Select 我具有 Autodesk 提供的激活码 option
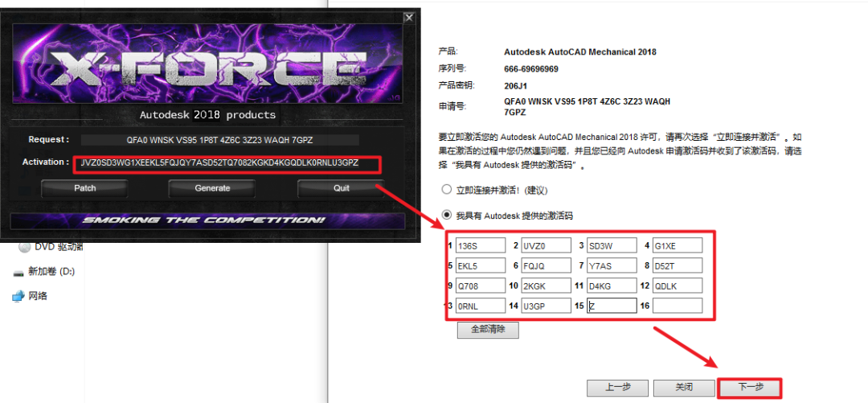The height and width of the screenshot is (403, 868). pos(447,216)
